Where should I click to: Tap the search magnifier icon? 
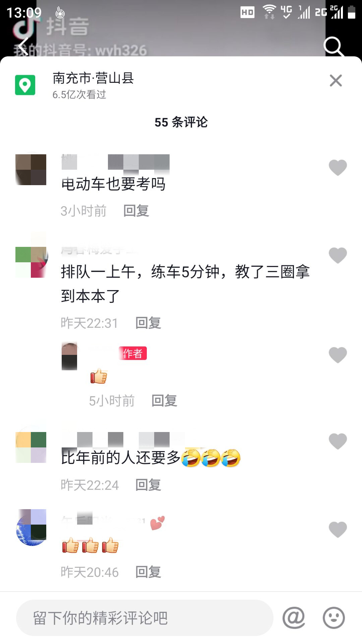click(334, 46)
